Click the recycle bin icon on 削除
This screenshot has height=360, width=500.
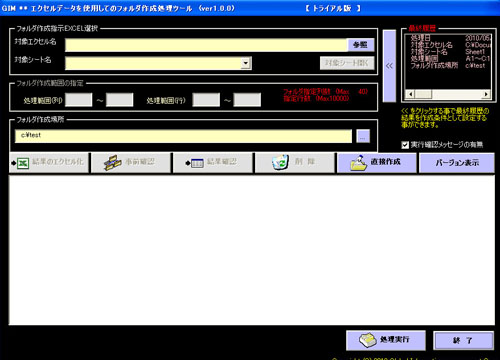(x=280, y=162)
